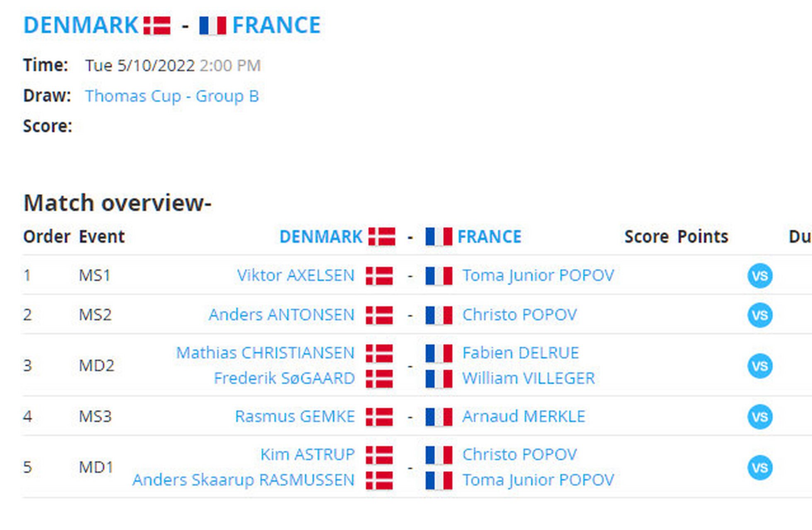The width and height of the screenshot is (812, 530).
Task: Open Viktor AXELSEN's player profile
Action: click(295, 275)
